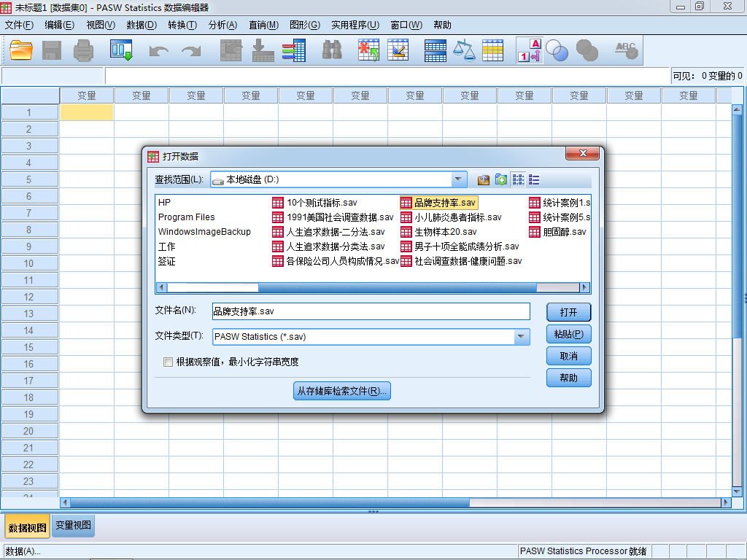Screen dimensions: 747x560
Task: Click the Weight cases scales icon
Action: (463, 50)
